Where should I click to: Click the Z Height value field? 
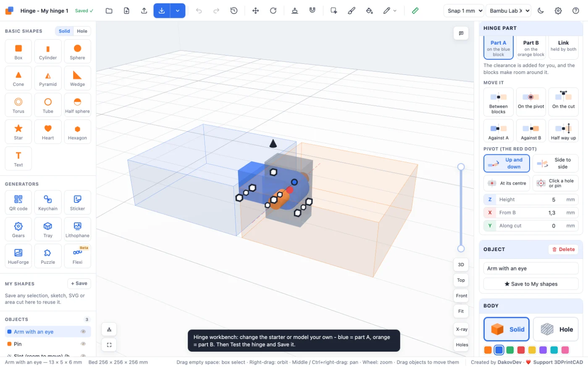click(x=531, y=199)
